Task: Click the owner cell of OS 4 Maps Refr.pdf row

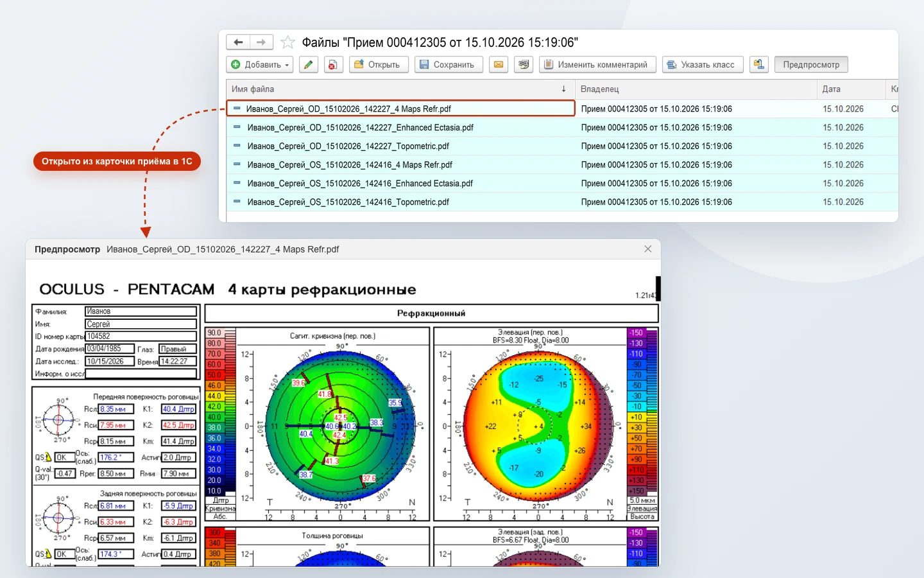Action: [x=696, y=164]
